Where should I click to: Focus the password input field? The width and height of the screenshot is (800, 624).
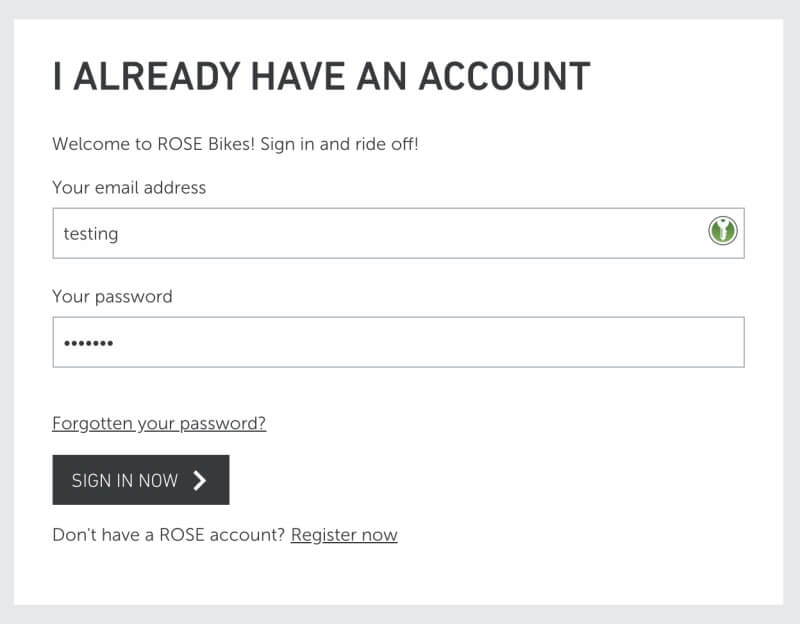[x=398, y=342]
